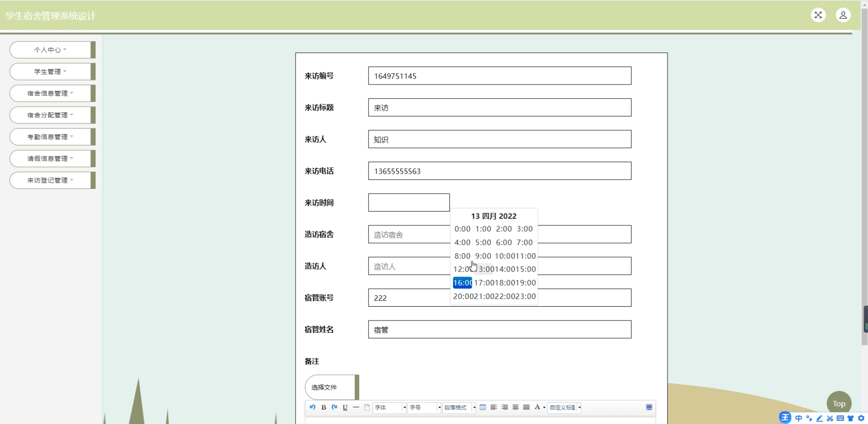Click the blank page icon in editor toolbar
868x424 pixels.
click(367, 407)
